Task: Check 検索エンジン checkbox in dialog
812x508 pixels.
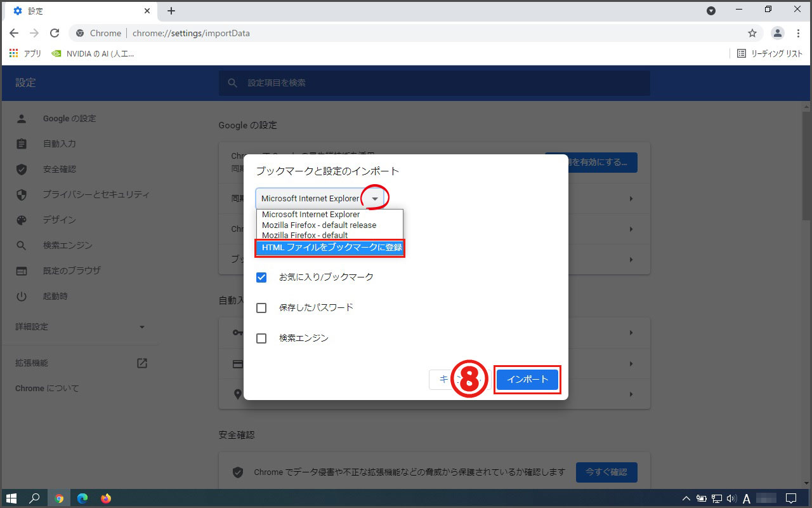Action: (261, 338)
